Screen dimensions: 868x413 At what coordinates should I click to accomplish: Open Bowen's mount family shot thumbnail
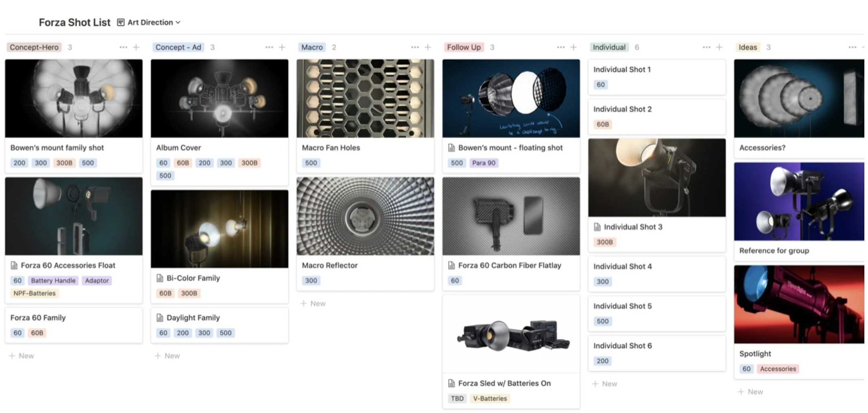[74, 98]
